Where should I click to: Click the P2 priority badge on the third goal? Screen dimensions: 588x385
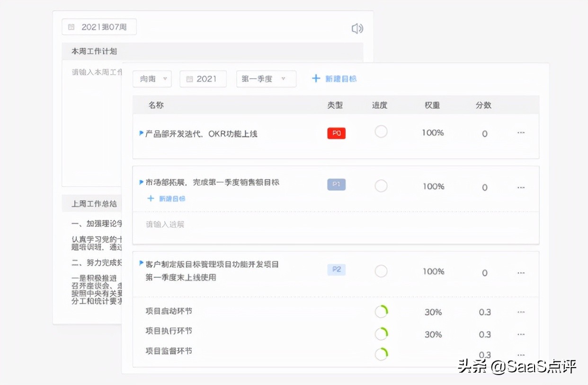pos(336,269)
